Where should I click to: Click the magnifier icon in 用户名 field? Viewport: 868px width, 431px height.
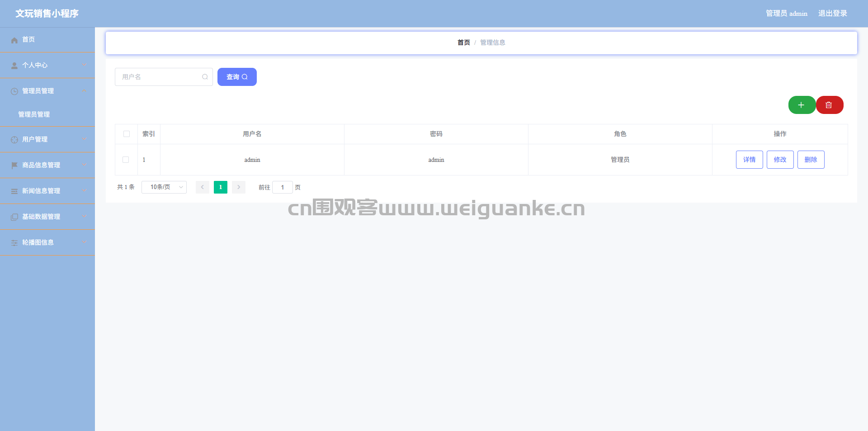(x=205, y=77)
